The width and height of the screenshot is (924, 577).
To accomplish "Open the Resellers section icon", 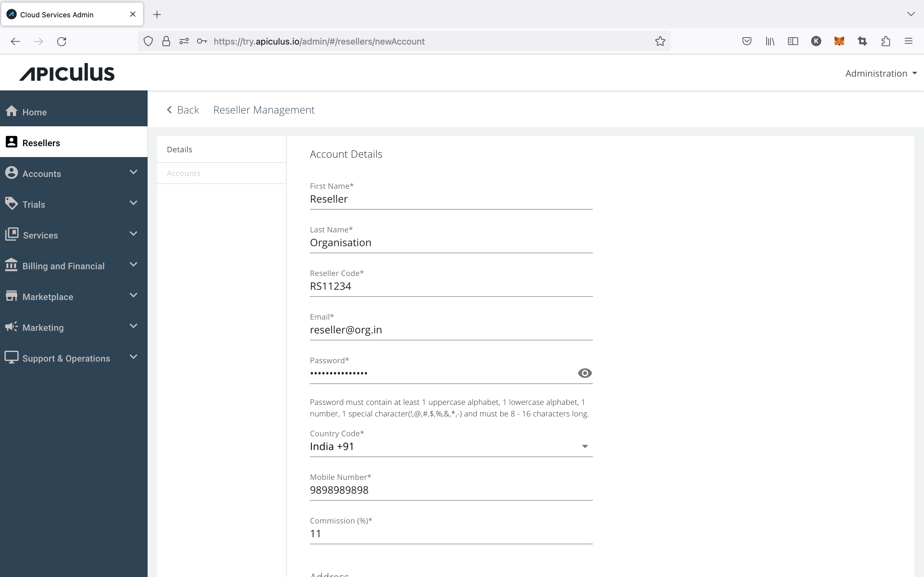I will click(11, 142).
